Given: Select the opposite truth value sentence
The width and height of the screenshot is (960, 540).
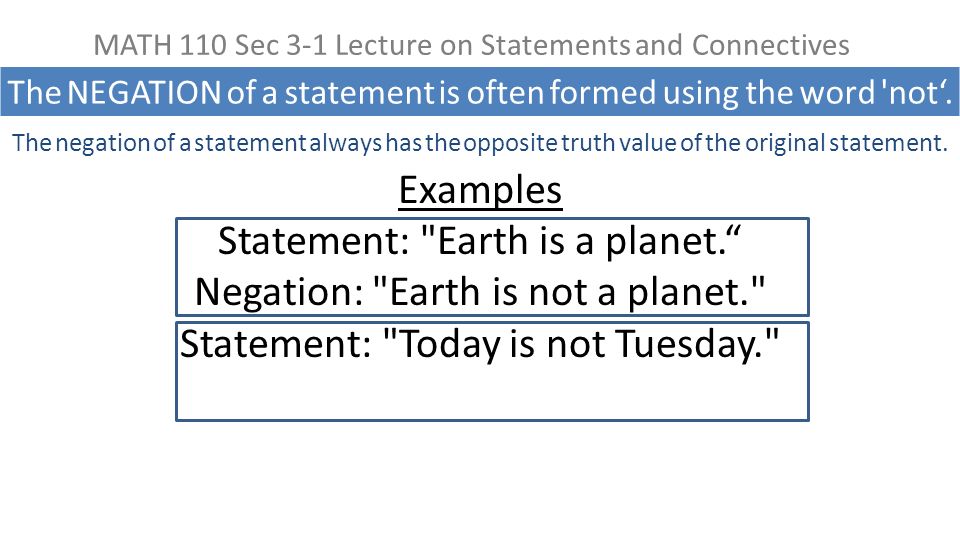Looking at the screenshot, I should tap(480, 143).
